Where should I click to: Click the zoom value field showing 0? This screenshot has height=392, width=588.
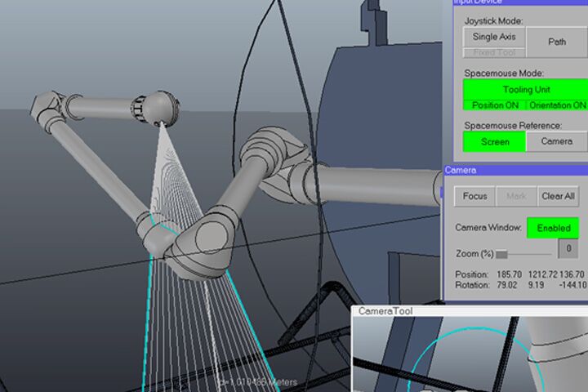coord(568,247)
